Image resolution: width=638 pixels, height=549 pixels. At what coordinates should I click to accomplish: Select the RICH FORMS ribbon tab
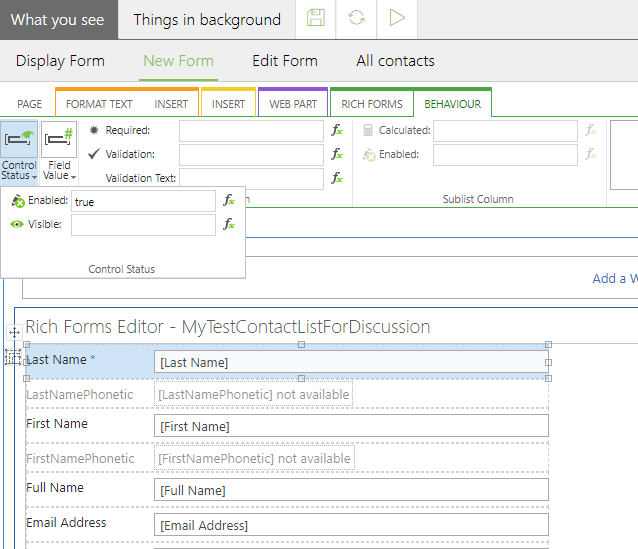point(371,104)
